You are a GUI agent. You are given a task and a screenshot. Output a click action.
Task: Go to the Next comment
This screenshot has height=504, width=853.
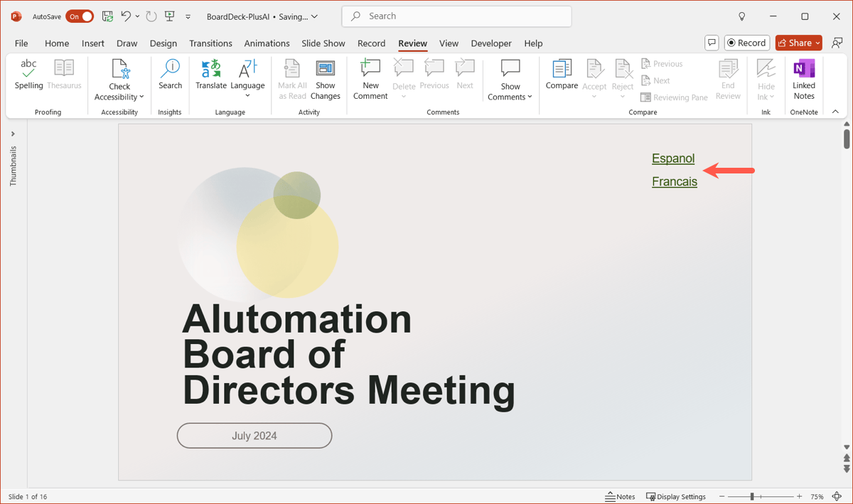click(x=465, y=75)
